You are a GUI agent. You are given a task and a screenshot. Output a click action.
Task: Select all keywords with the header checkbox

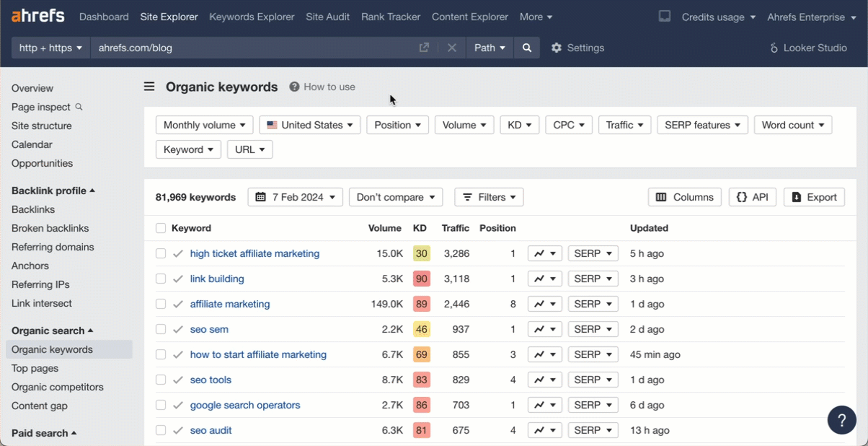pyautogui.click(x=161, y=228)
